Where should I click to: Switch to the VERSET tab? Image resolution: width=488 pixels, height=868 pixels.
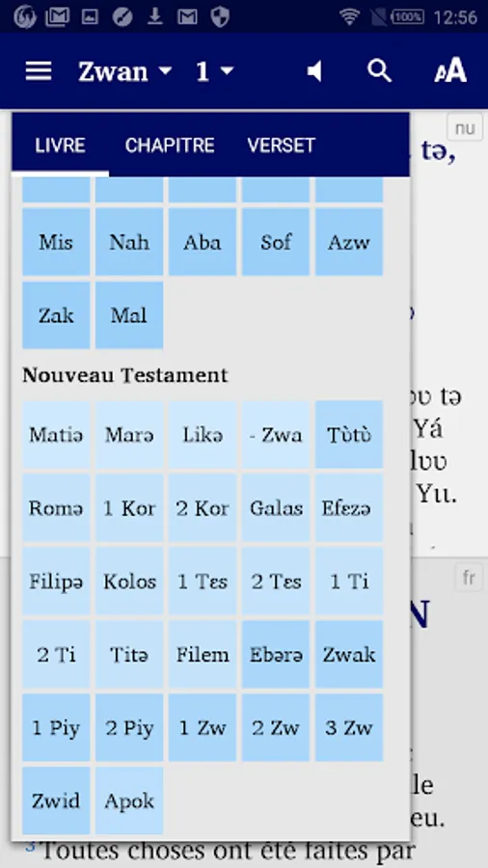[281, 146]
